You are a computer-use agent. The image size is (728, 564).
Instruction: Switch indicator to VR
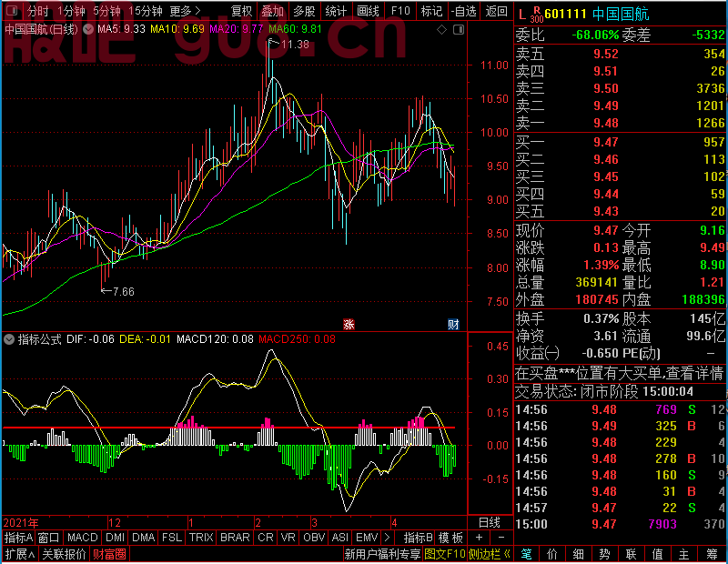[288, 538]
